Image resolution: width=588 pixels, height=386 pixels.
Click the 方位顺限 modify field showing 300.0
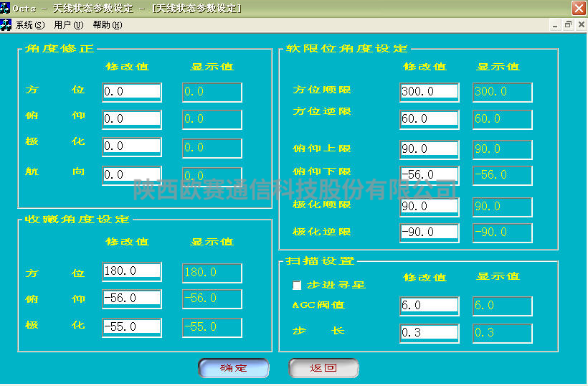[x=429, y=92]
